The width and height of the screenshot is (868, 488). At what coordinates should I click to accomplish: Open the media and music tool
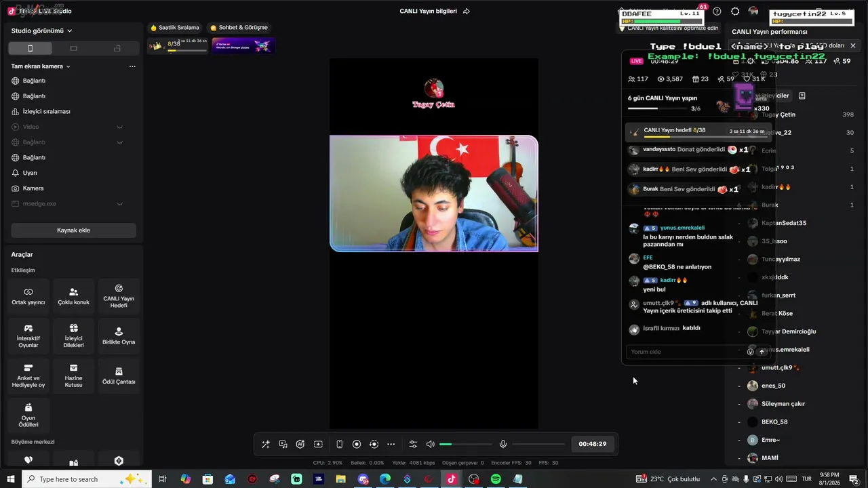click(x=283, y=444)
